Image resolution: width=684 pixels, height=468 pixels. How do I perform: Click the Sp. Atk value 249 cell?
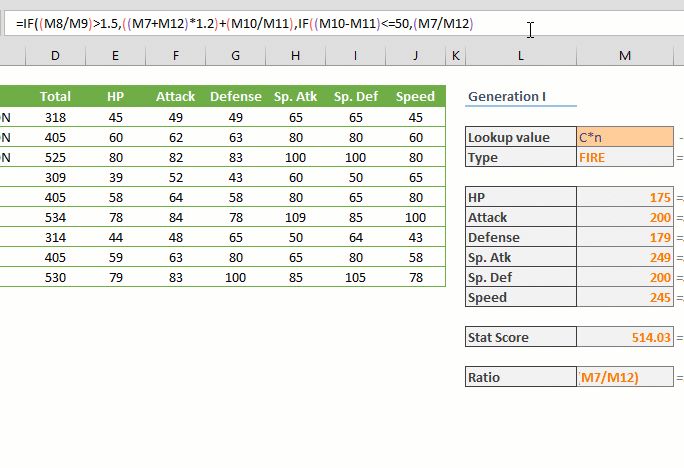(625, 257)
